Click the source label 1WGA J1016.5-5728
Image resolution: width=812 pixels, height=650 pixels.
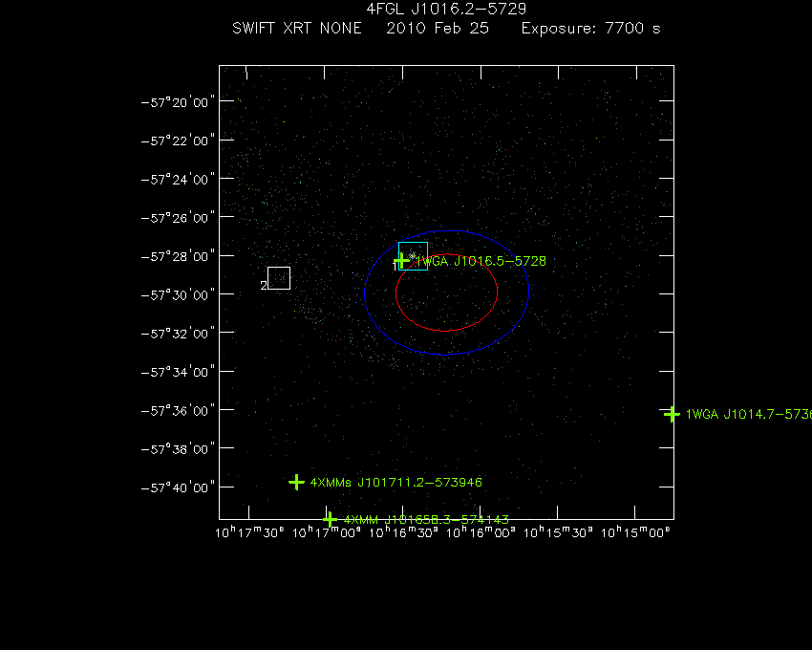481,261
